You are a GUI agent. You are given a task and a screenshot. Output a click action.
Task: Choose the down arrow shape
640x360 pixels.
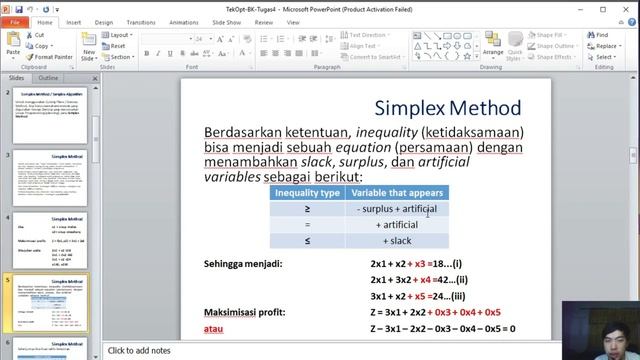tap(457, 46)
